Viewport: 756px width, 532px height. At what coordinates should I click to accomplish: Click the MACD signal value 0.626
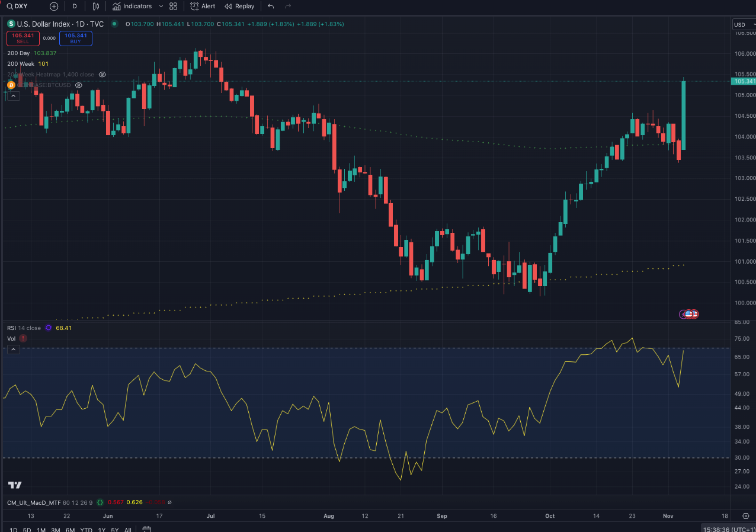click(134, 502)
